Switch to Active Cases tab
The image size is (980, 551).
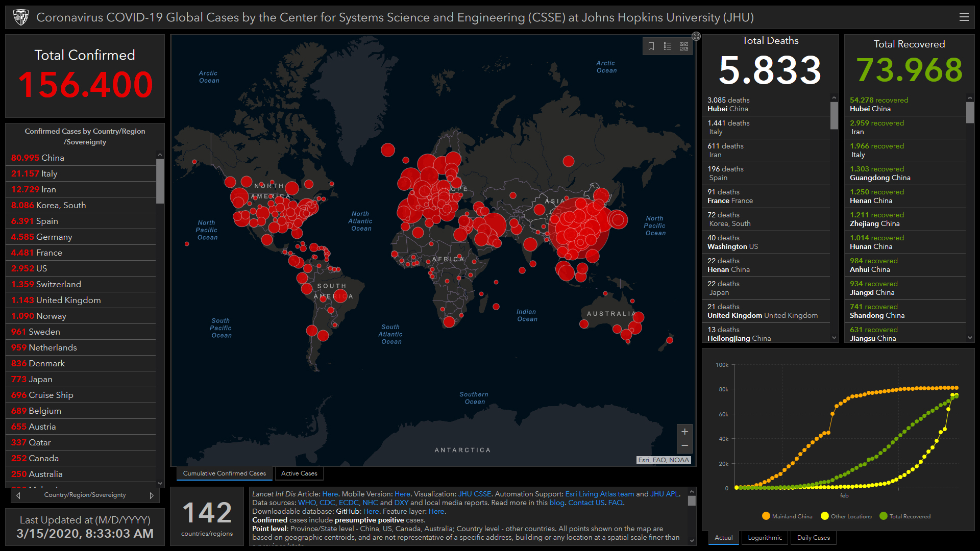point(299,473)
